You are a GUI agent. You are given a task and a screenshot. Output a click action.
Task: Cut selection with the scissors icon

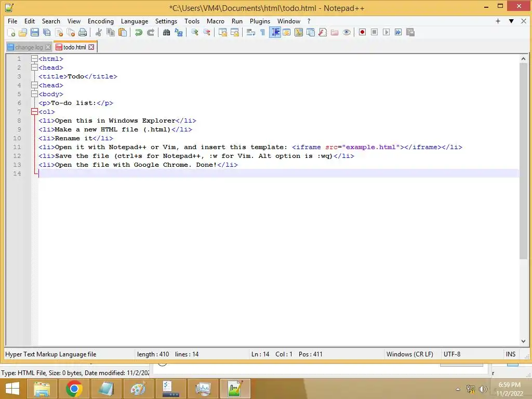tap(99, 32)
